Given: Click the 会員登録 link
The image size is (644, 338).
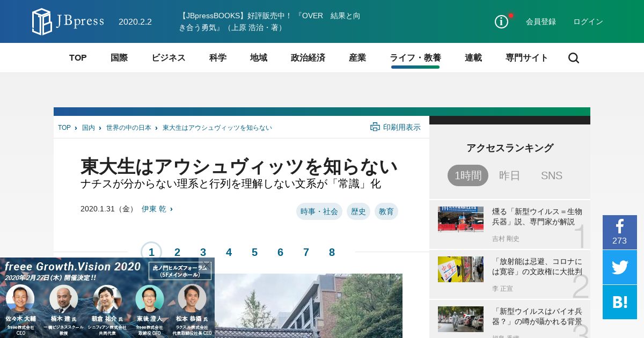Looking at the screenshot, I should pos(541,21).
